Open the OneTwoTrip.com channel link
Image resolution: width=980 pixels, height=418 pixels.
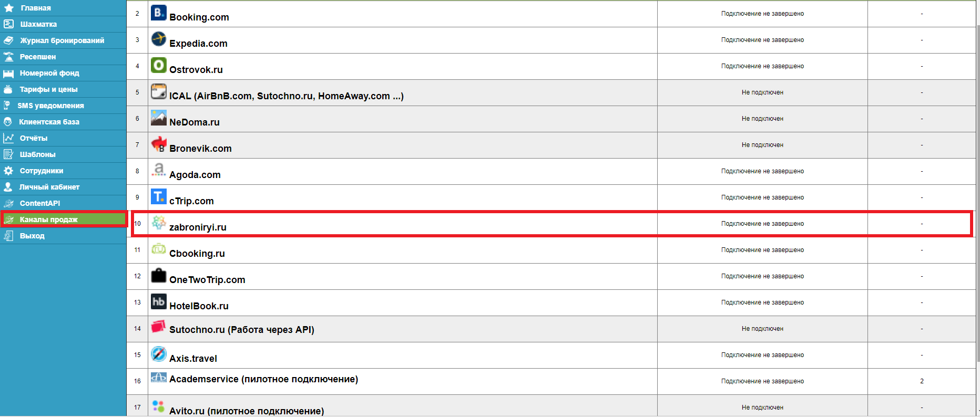coord(207,280)
